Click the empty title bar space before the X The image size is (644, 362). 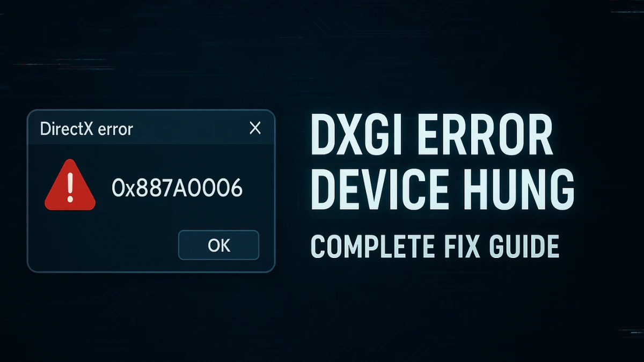pyautogui.click(x=191, y=128)
